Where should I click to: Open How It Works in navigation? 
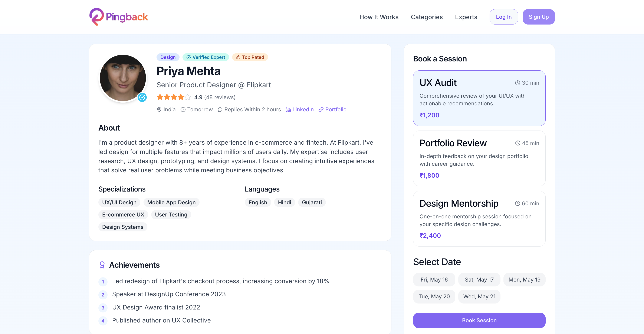[379, 17]
